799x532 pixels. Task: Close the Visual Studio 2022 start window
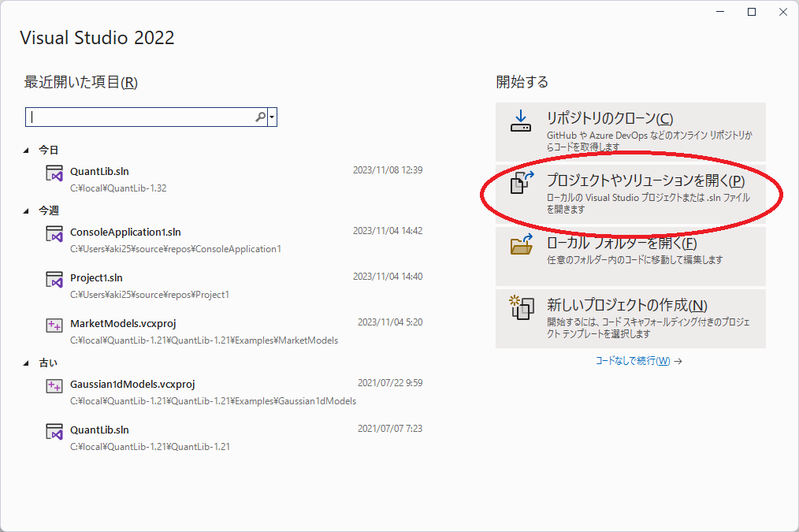783,12
